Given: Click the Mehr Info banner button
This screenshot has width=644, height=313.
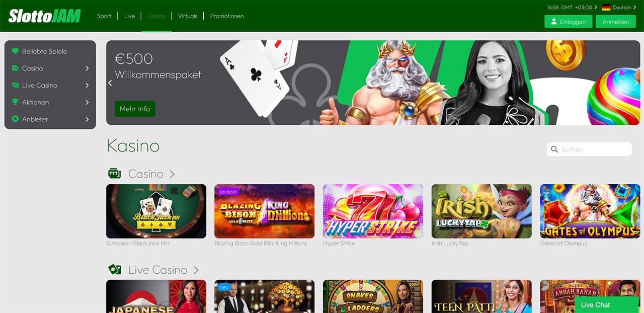Looking at the screenshot, I should pos(135,109).
